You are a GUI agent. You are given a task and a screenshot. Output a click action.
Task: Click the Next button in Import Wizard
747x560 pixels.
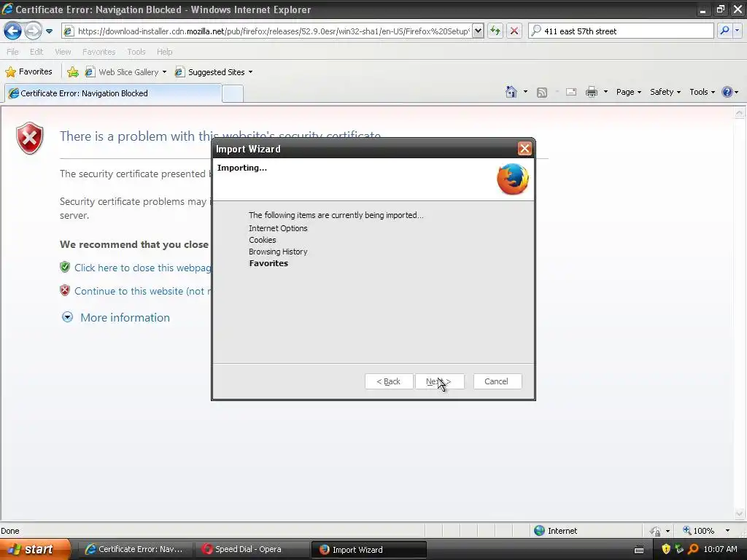click(439, 381)
